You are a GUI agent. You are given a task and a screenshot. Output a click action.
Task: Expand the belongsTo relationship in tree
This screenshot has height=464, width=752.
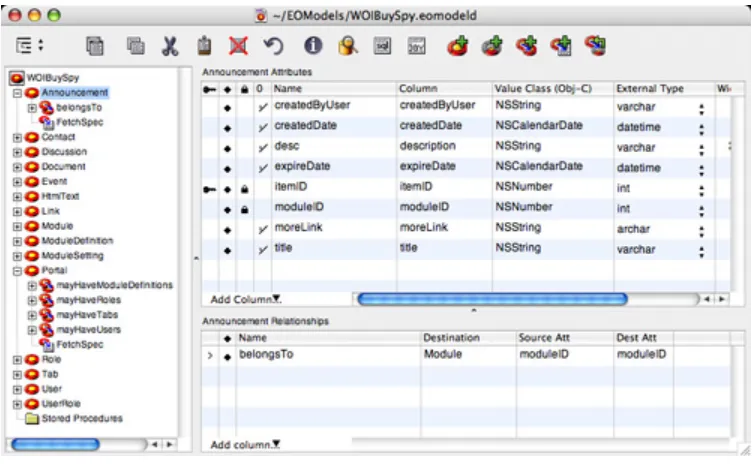(32, 107)
